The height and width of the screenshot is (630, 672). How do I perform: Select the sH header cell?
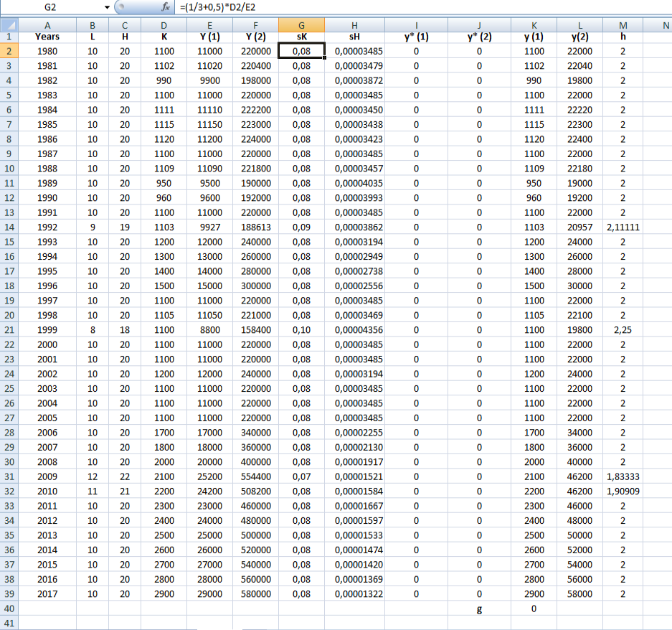pos(354,37)
